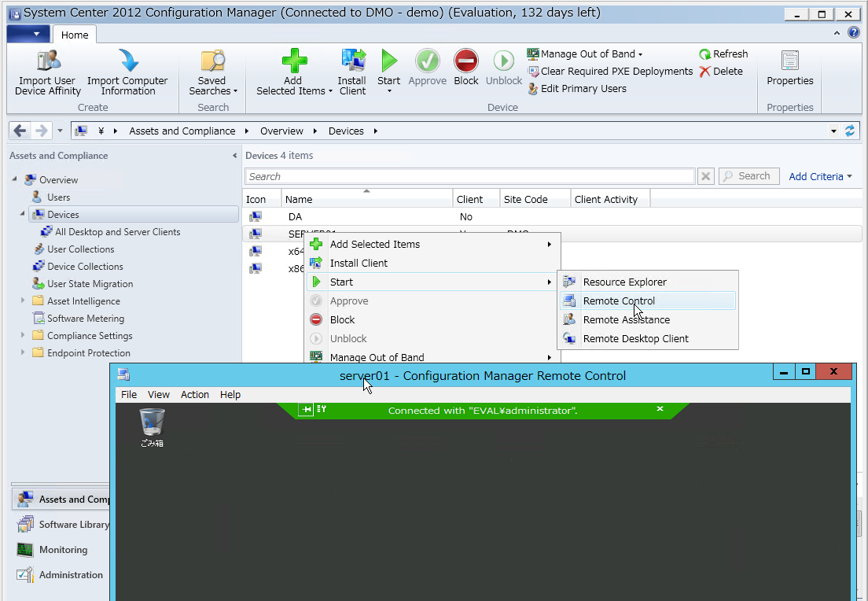The height and width of the screenshot is (601, 868).
Task: Select User Collections in tree
Action: [x=81, y=249]
